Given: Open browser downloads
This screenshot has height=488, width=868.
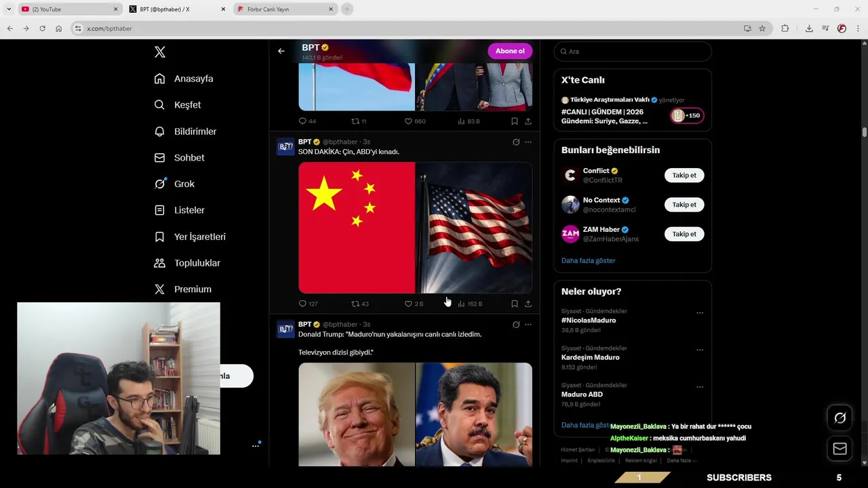Looking at the screenshot, I should point(809,28).
